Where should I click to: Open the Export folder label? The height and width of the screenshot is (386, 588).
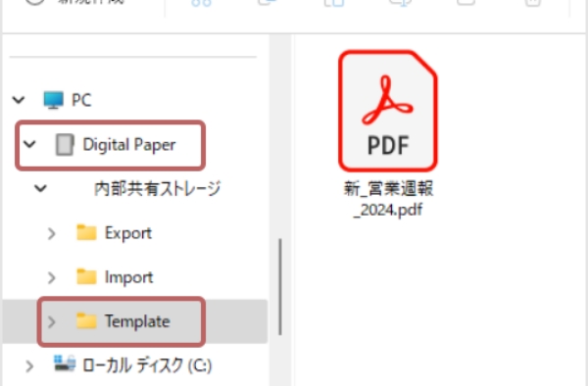[x=128, y=233]
